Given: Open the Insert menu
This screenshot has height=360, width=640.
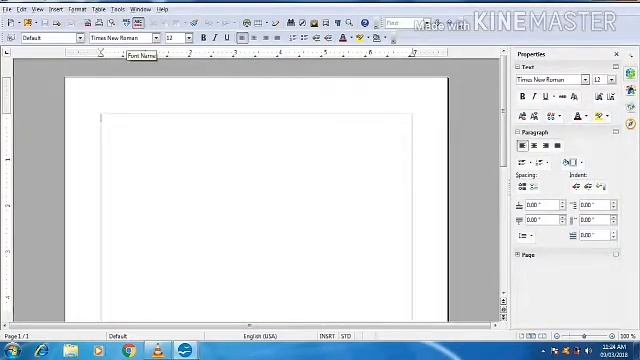Looking at the screenshot, I should point(56,9).
